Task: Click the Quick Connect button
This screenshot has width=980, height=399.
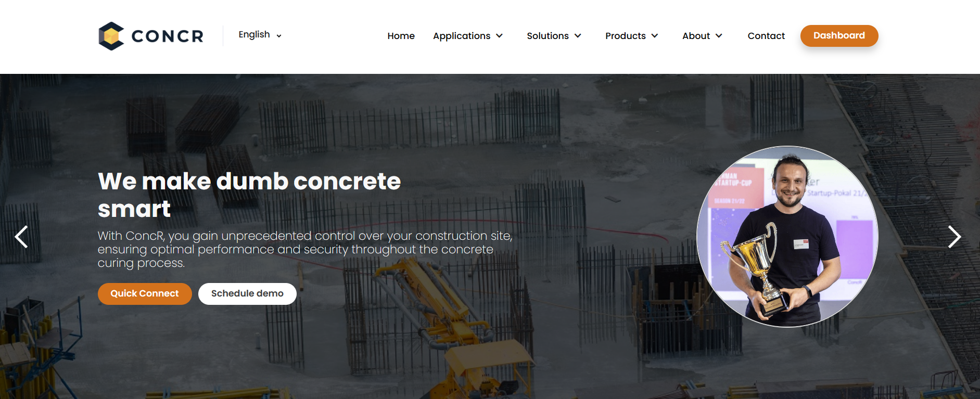Action: [x=145, y=294]
